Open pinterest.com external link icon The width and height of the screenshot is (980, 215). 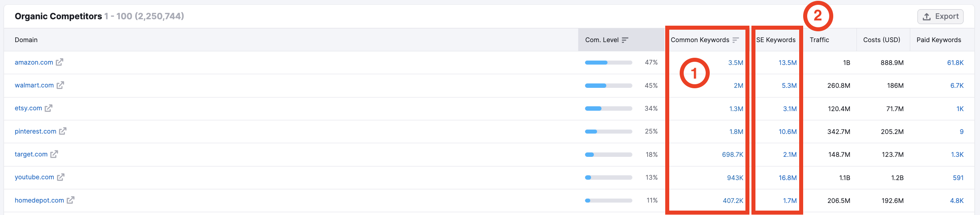(63, 131)
